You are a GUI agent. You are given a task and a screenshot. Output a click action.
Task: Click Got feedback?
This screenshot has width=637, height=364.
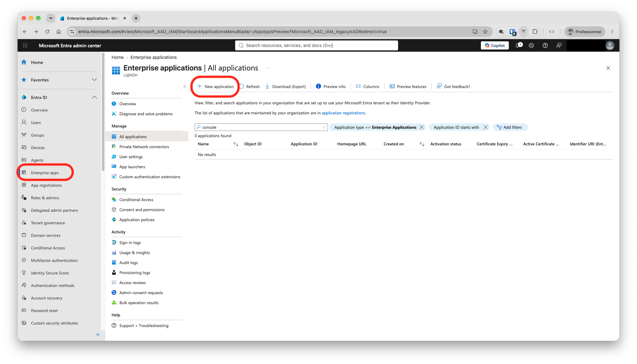[453, 86]
